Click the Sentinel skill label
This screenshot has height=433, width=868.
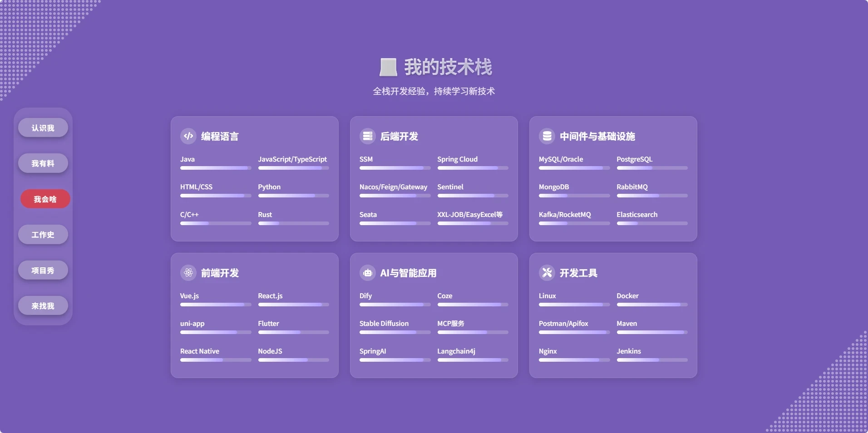[x=450, y=187]
